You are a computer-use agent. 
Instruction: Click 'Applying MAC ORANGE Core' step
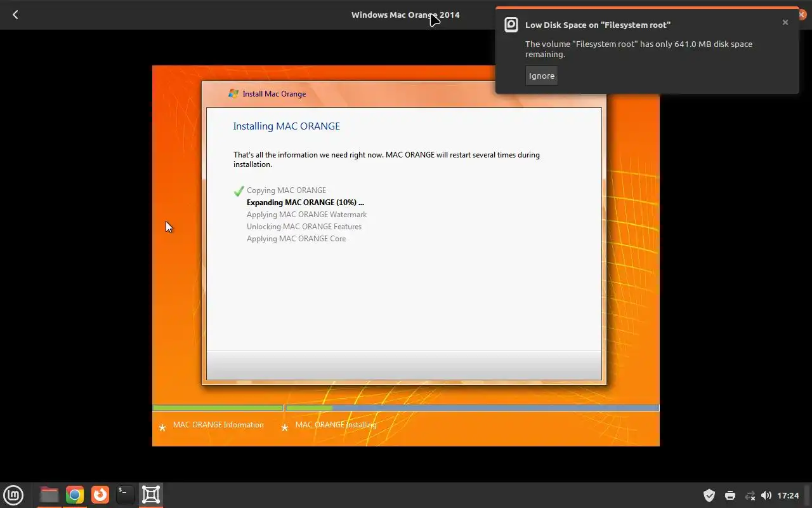296,238
